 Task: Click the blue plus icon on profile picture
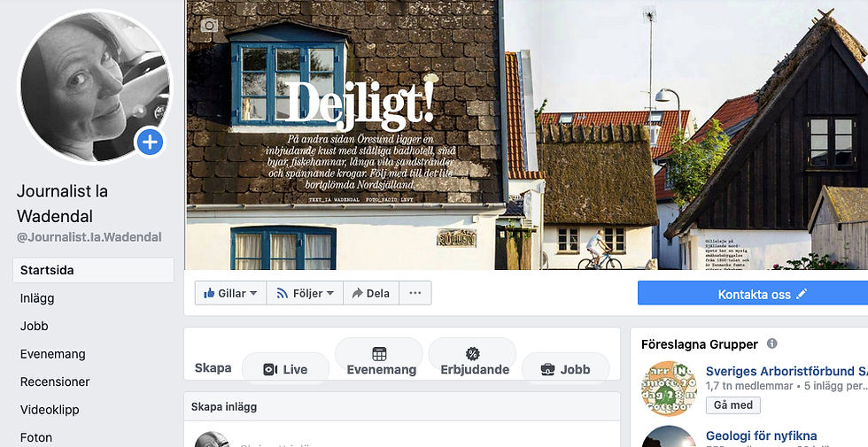tap(150, 143)
